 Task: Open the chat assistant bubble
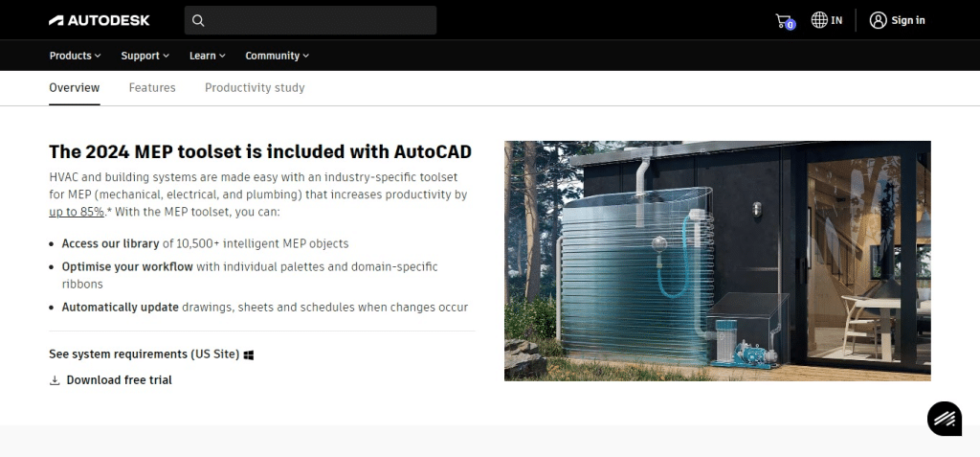click(945, 419)
